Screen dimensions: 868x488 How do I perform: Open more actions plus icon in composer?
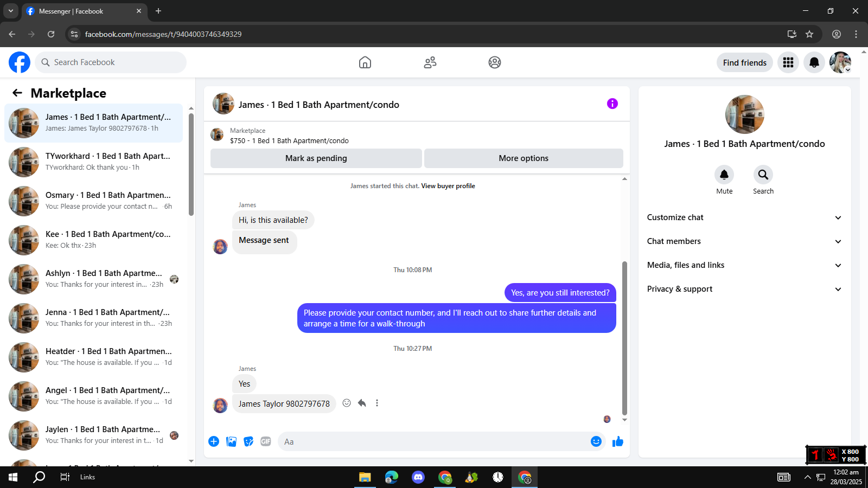coord(214,441)
